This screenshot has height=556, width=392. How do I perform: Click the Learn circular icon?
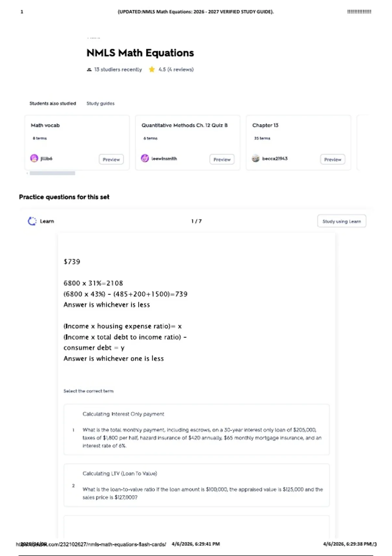[32, 221]
